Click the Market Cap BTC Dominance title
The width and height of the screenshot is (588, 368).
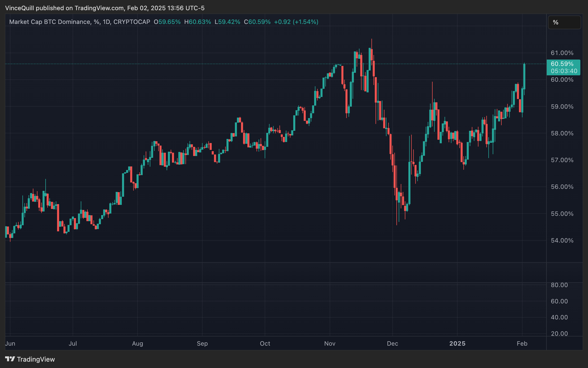click(50, 22)
